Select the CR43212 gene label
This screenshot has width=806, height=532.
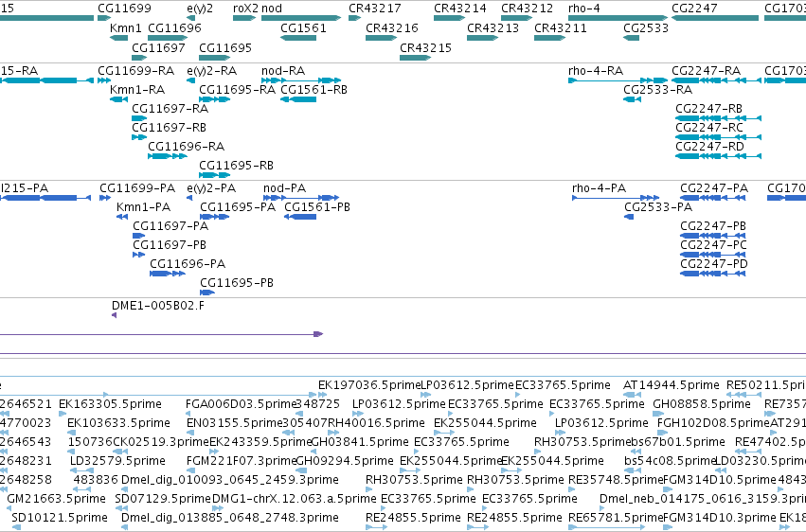tap(528, 9)
